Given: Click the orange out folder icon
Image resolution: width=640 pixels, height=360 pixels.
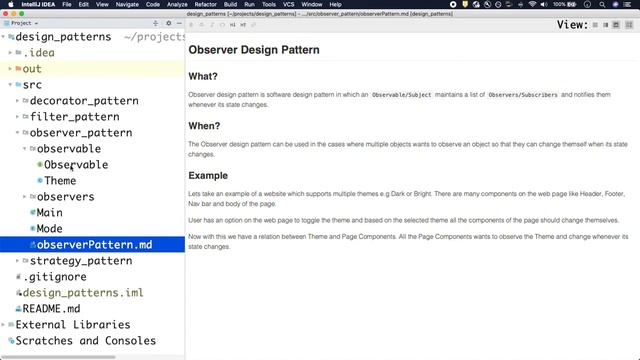Looking at the screenshot, I should pyautogui.click(x=18, y=69).
